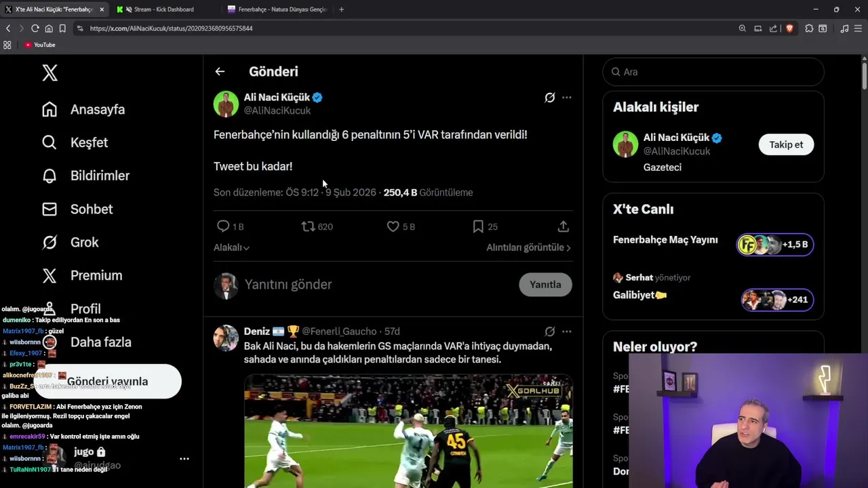The height and width of the screenshot is (488, 868).
Task: Expand the Alakalı sort dropdown
Action: (x=231, y=247)
